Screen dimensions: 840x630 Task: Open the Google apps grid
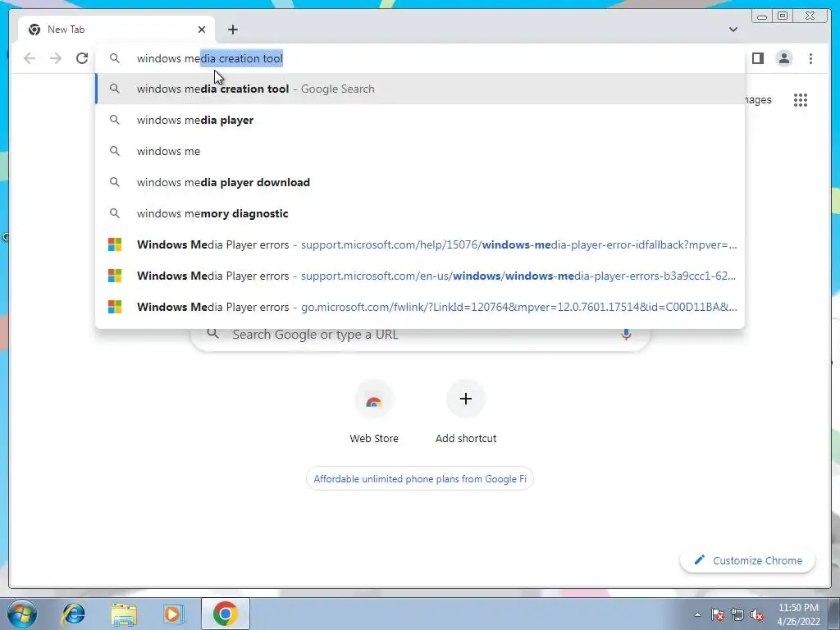[801, 99]
